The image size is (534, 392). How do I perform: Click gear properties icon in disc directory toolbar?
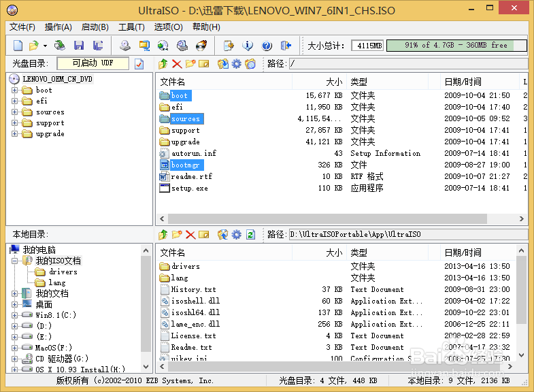(236, 64)
